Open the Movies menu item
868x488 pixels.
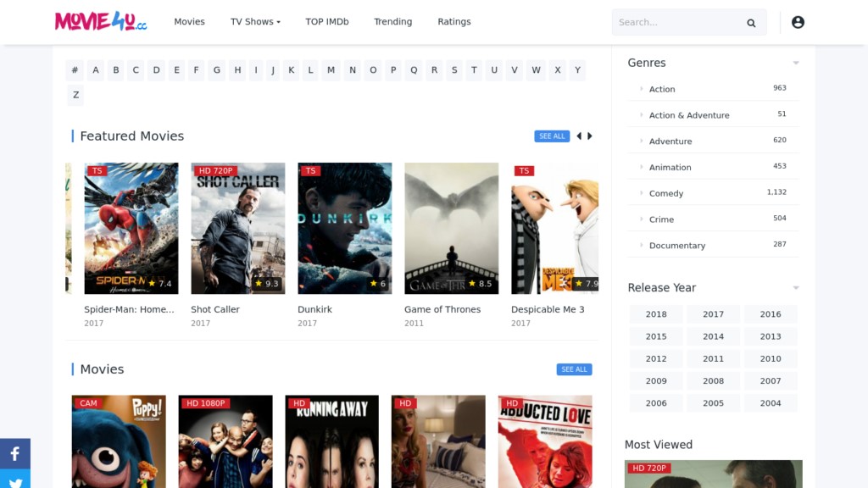(189, 21)
